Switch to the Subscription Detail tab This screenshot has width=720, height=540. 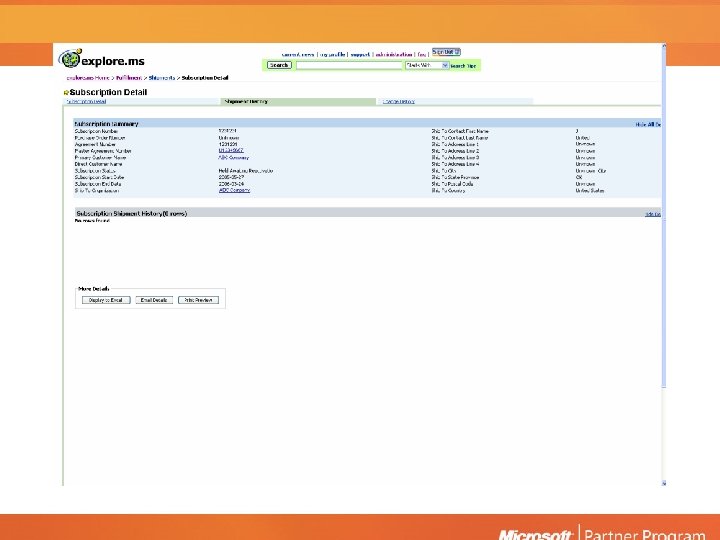pos(86,101)
